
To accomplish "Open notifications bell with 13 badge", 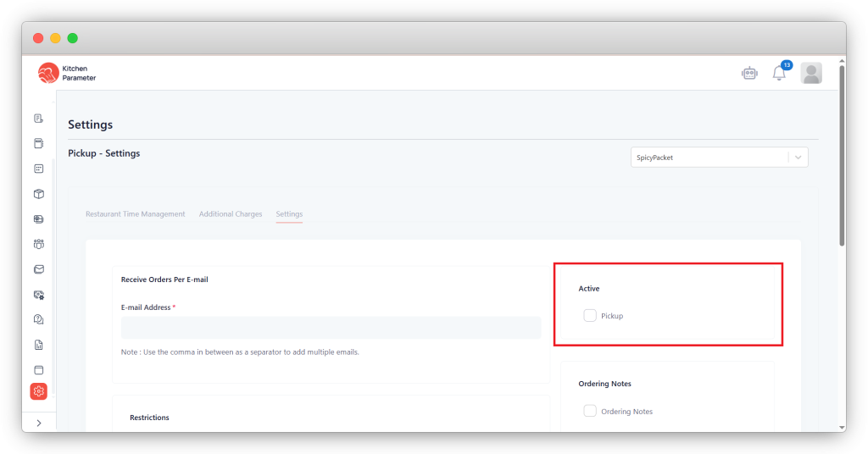I will [779, 74].
